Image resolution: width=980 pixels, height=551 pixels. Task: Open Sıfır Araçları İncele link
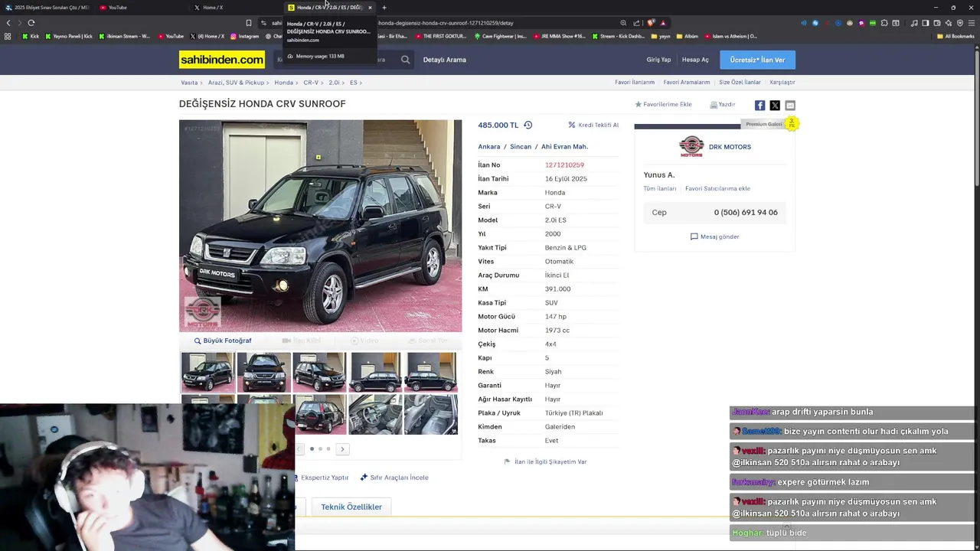[394, 478]
